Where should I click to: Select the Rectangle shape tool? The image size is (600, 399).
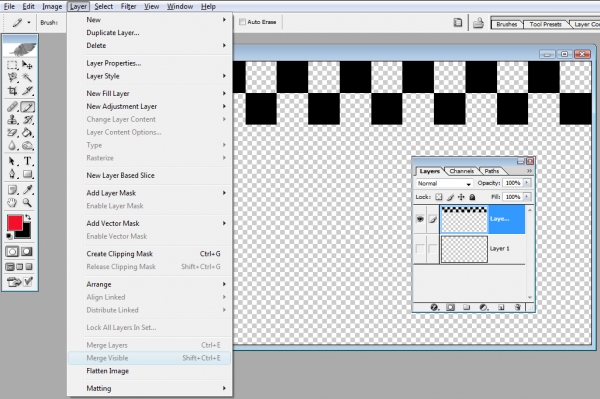[x=27, y=174]
